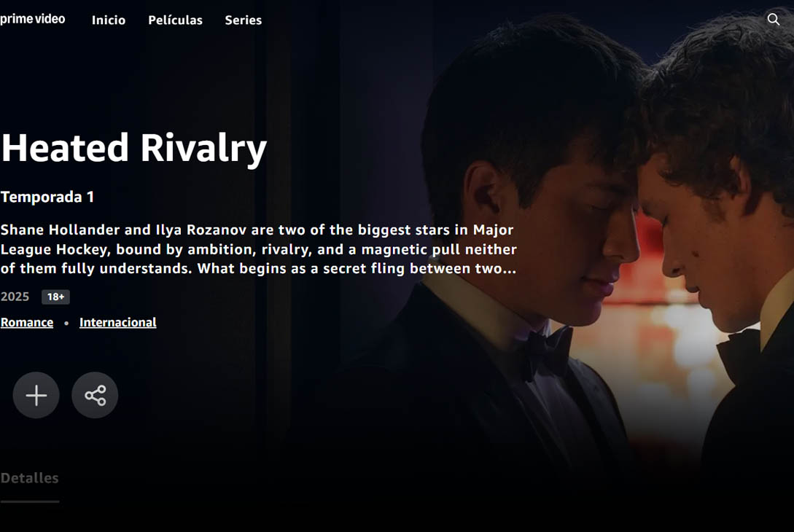The height and width of the screenshot is (532, 794).
Task: Expand the synopsis via the trailing ellipsis
Action: pyautogui.click(x=510, y=269)
